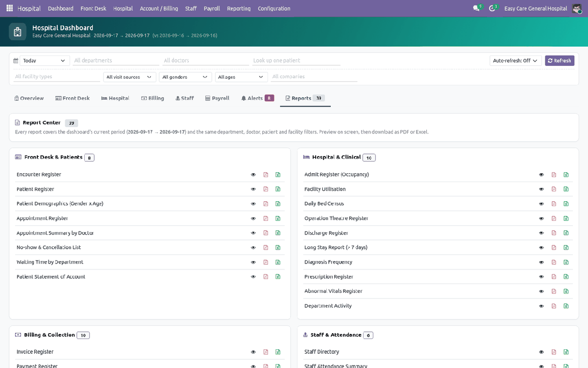
Task: Preview Waiting Time by Department report
Action: [253, 263]
